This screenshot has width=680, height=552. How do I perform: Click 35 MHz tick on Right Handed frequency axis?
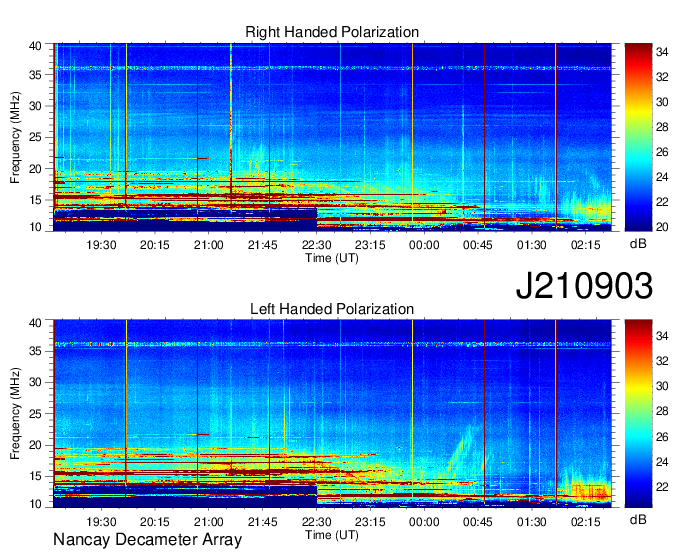[35, 75]
